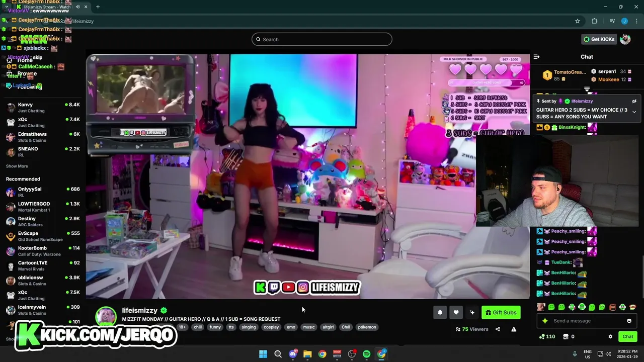Screen dimensions: 644x362
Task: Click the Send a message field
Action: (586, 321)
